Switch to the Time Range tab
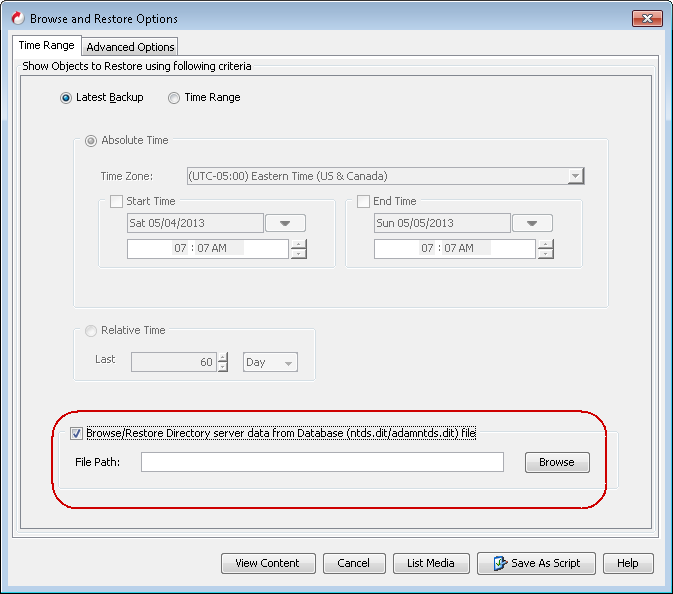Viewport: 673px width, 594px height. point(45,45)
